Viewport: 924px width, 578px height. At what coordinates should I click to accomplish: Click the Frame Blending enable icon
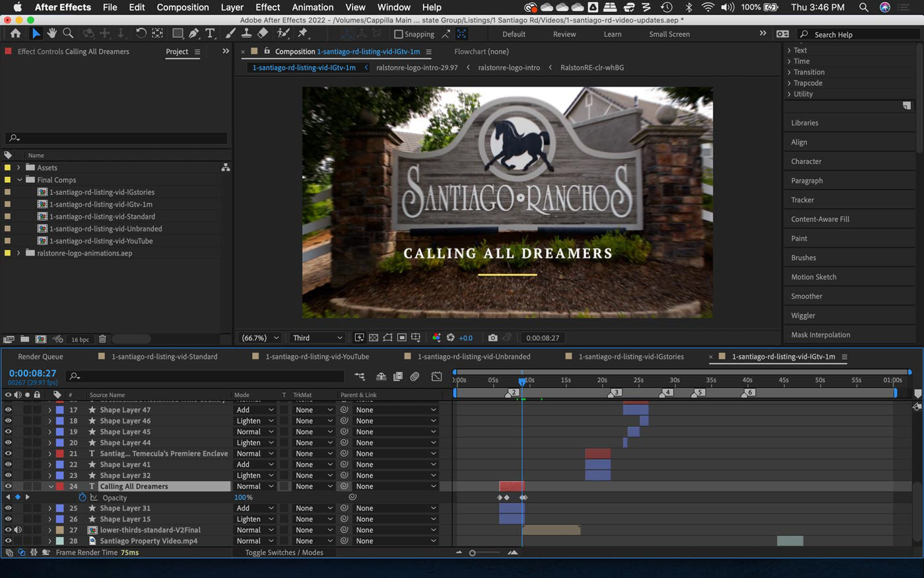[398, 377]
